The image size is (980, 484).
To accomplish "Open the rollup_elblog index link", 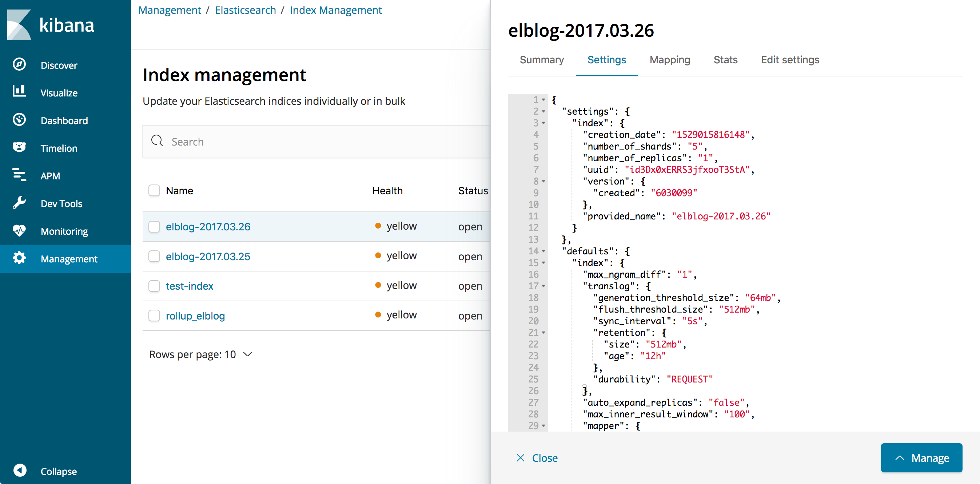I will pyautogui.click(x=195, y=316).
